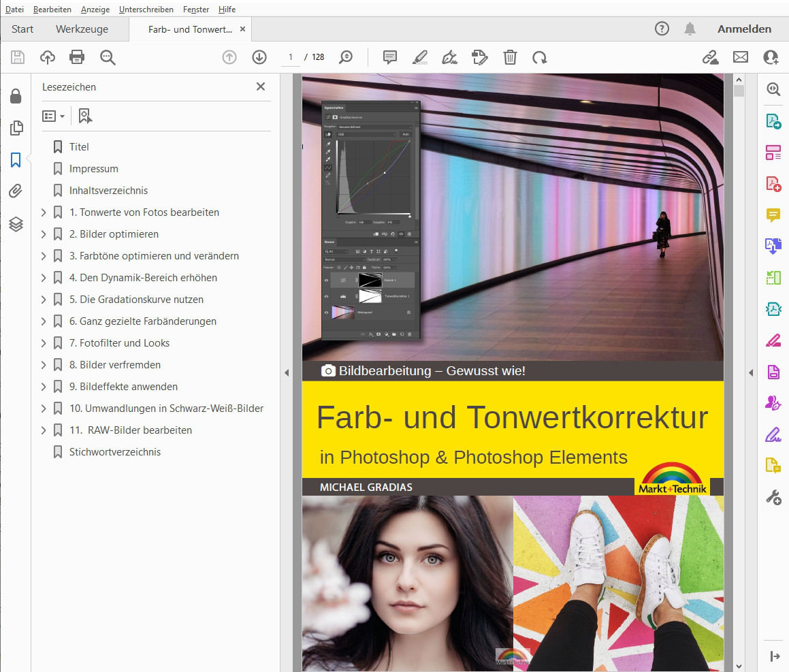Click the page number input field
This screenshot has height=672, width=789.
(x=290, y=57)
